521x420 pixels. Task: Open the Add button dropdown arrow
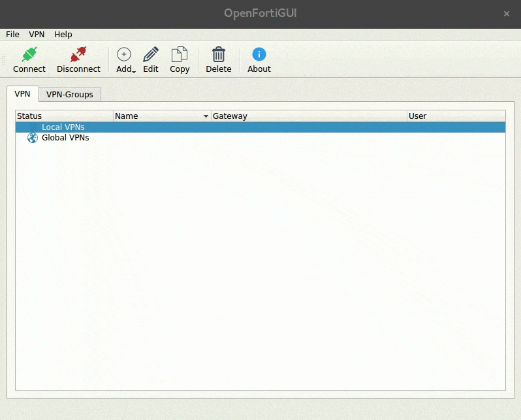(x=134, y=71)
